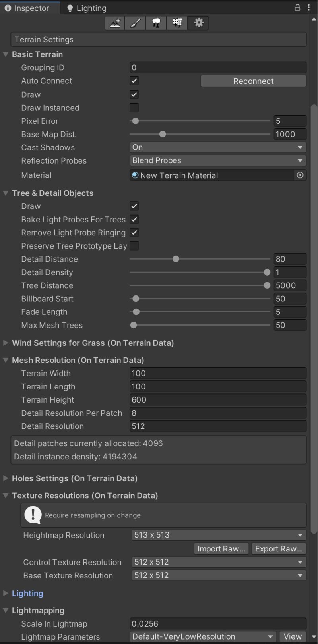
Task: Switch to the Lighting tab
Action: (x=87, y=8)
